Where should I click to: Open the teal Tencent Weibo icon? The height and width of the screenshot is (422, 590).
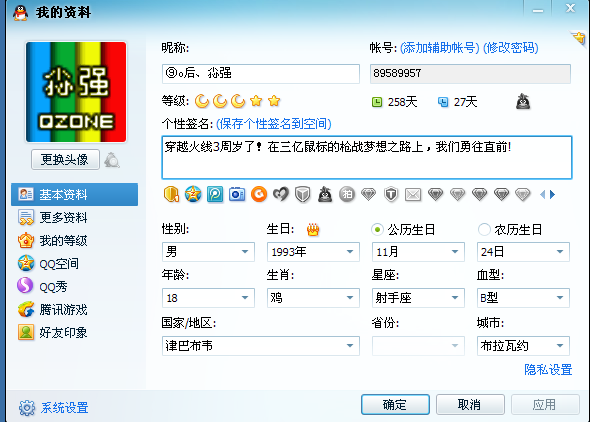tap(215, 194)
